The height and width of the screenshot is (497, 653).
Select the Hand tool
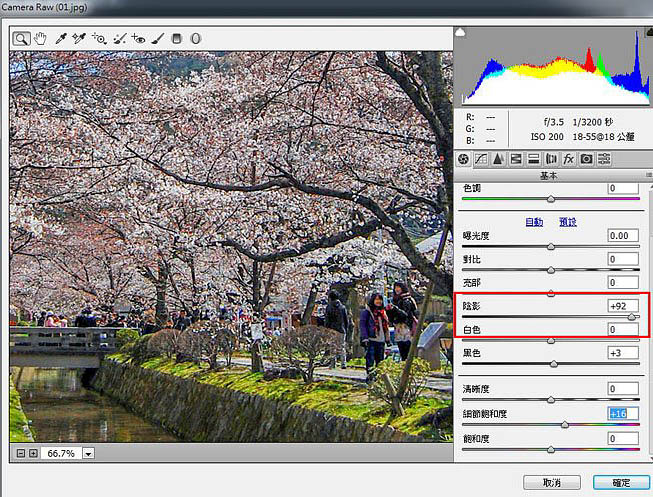40,39
